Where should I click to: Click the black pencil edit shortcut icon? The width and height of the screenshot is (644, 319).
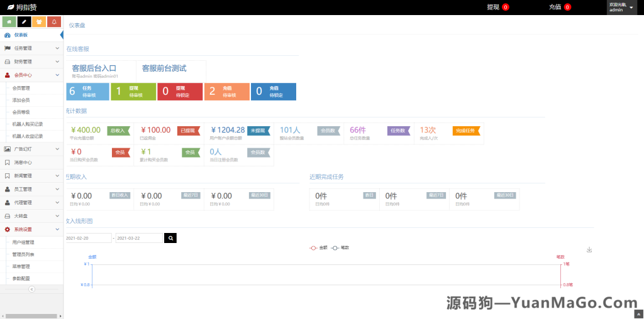pos(24,22)
